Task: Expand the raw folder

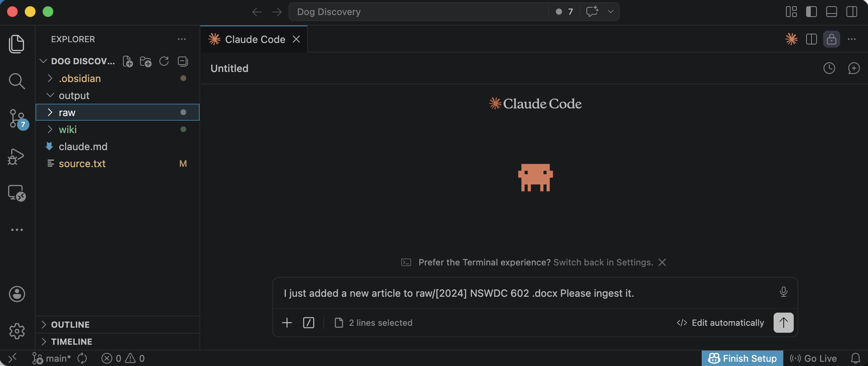Action: pyautogui.click(x=118, y=113)
